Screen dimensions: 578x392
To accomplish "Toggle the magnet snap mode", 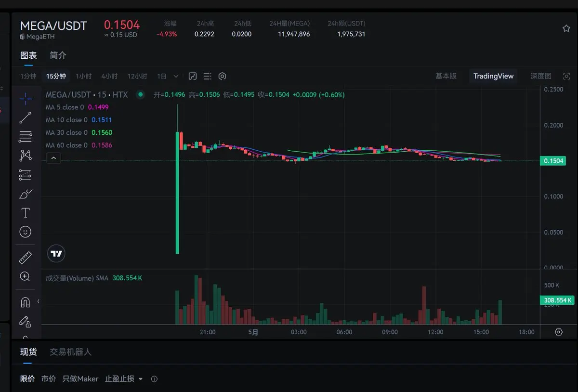I will click(x=26, y=302).
